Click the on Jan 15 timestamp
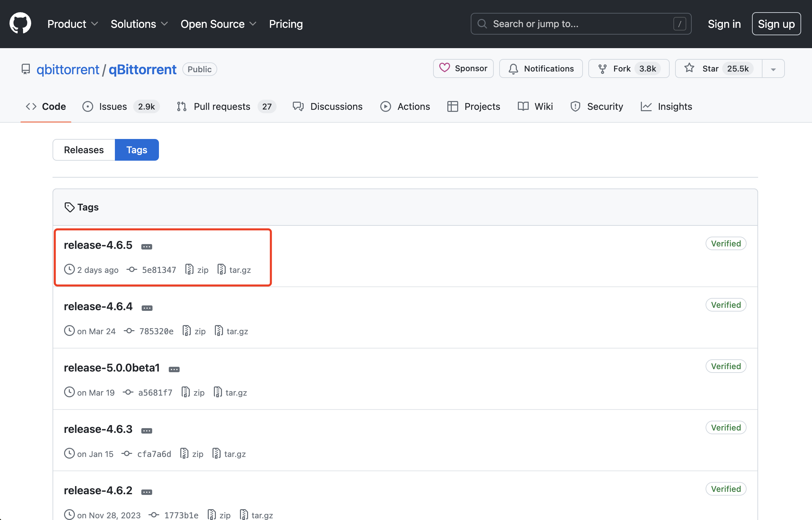 click(x=95, y=454)
